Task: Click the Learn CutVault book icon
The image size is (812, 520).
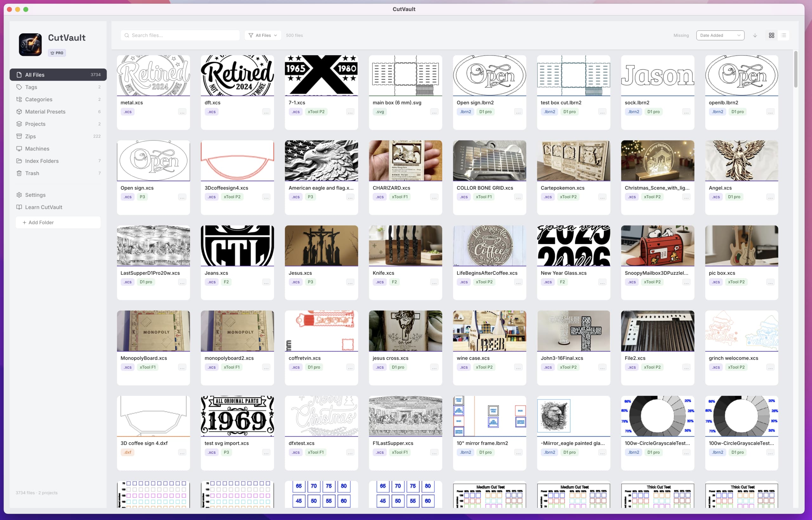Action: coord(19,207)
